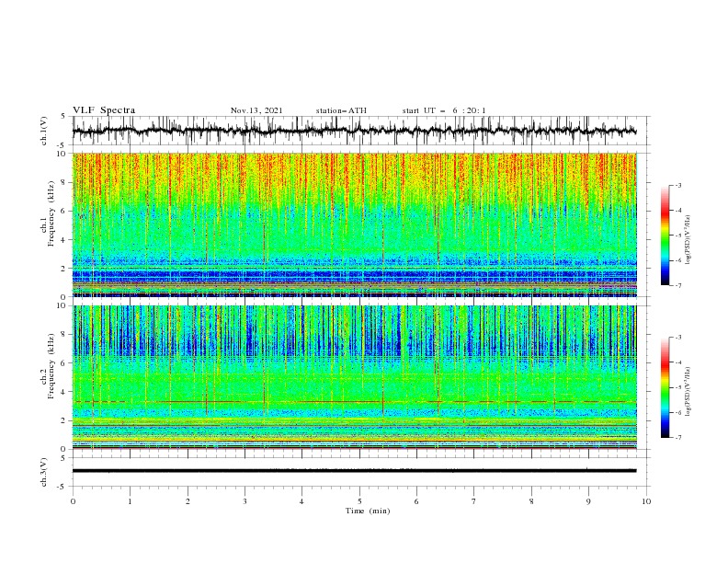Click time axis tick label "4"

pos(301,501)
